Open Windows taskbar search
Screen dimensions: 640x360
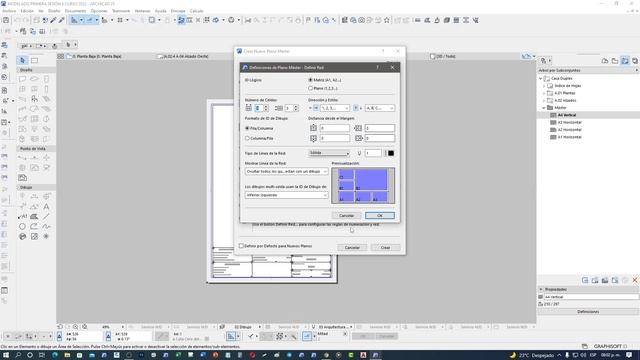tap(18, 355)
